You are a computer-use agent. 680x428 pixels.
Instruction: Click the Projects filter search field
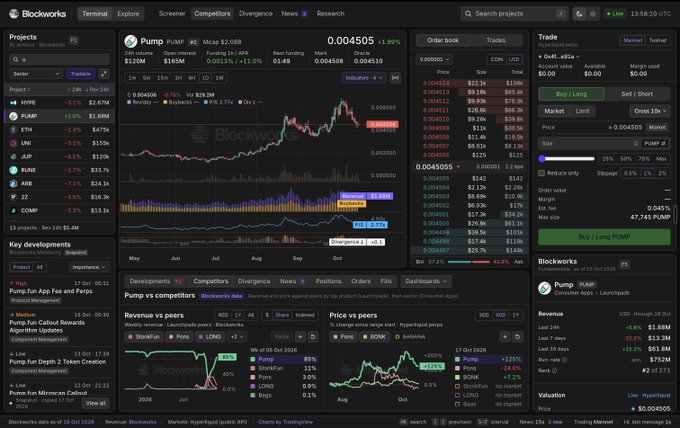click(59, 59)
